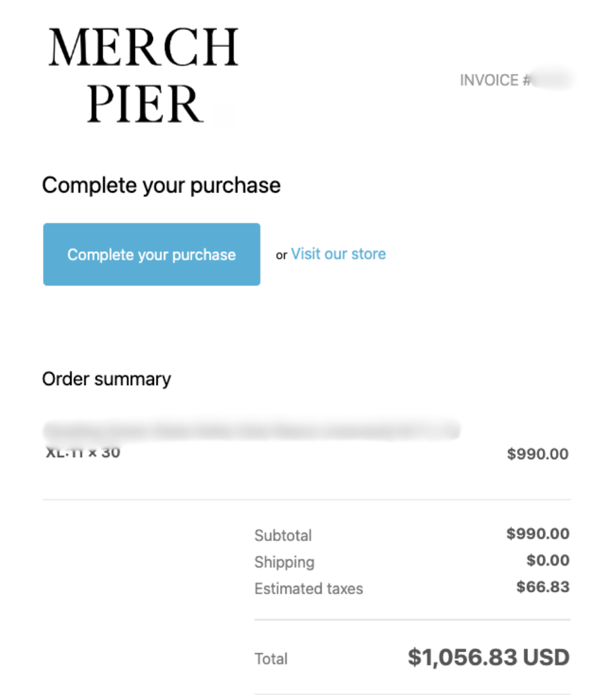Click the blurred invoice number

(552, 81)
